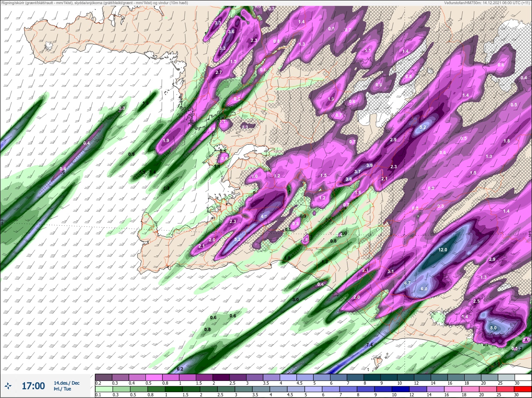This screenshot has height=398, width=532.
Task: Click the 'Þri./ Tue' weekday label
Action: [62, 389]
